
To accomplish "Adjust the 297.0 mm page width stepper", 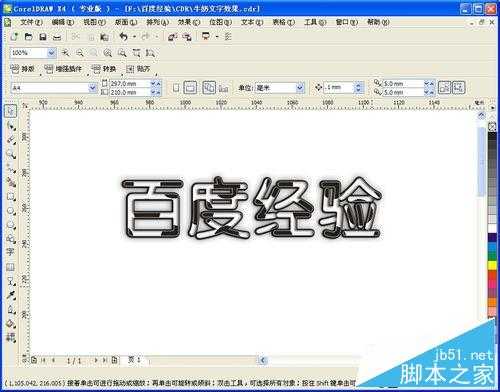I will (x=156, y=83).
